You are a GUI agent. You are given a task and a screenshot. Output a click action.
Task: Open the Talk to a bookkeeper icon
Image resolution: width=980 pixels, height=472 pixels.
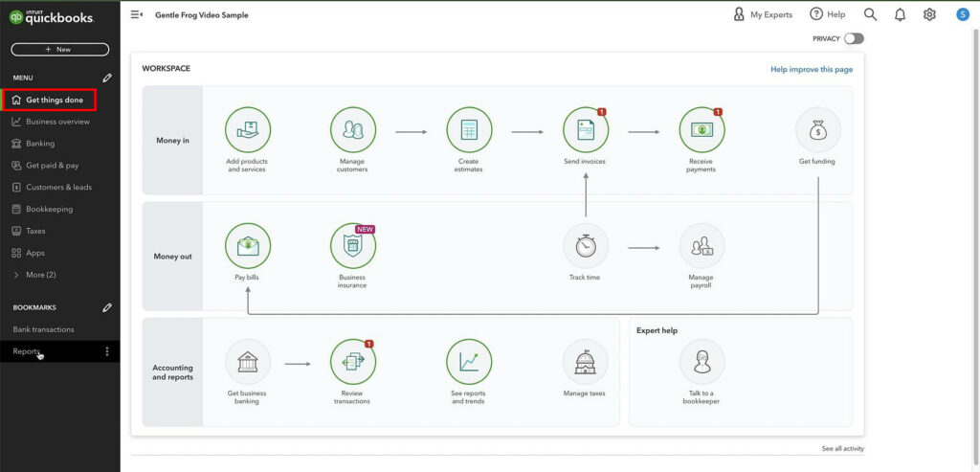702,362
